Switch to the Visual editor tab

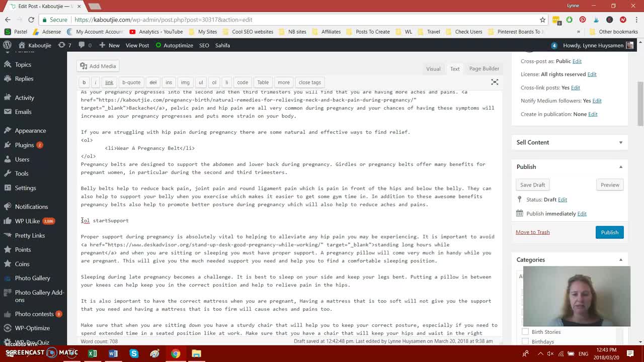433,68
